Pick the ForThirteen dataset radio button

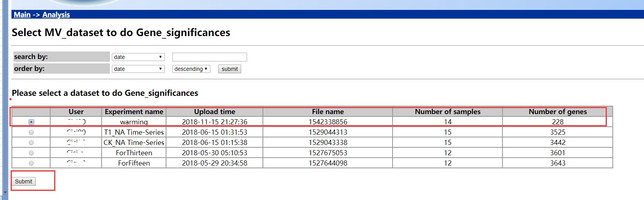pos(31,153)
